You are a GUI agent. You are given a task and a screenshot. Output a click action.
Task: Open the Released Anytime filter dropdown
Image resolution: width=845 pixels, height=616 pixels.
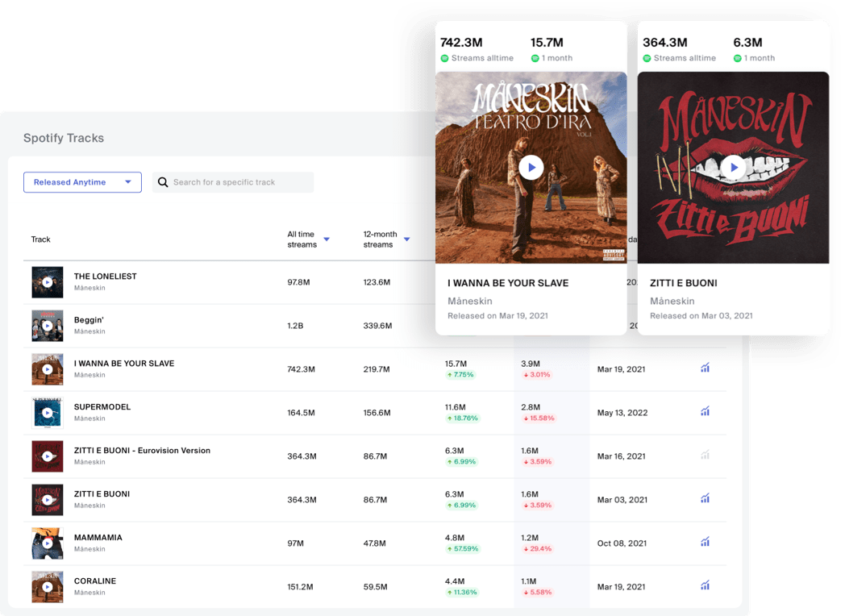pyautogui.click(x=81, y=181)
